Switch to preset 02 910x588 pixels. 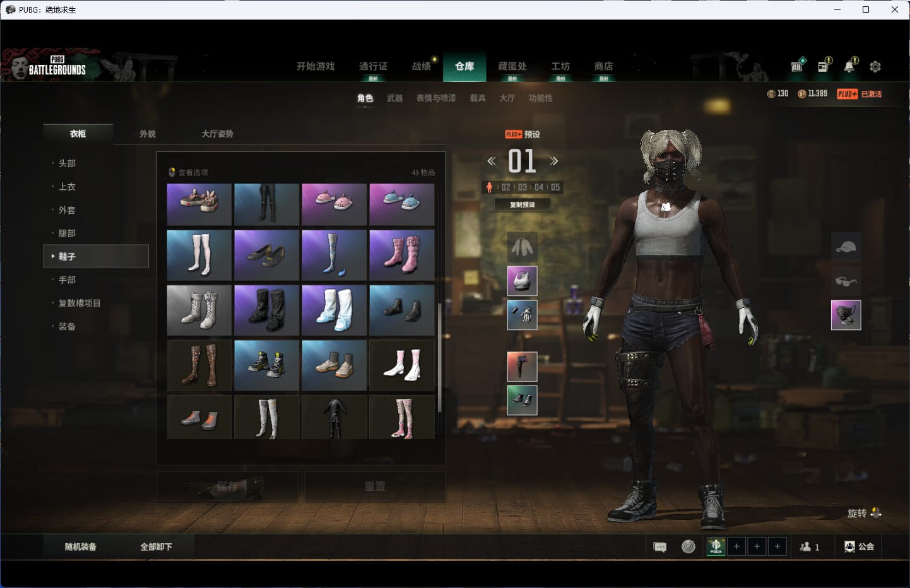click(x=506, y=187)
